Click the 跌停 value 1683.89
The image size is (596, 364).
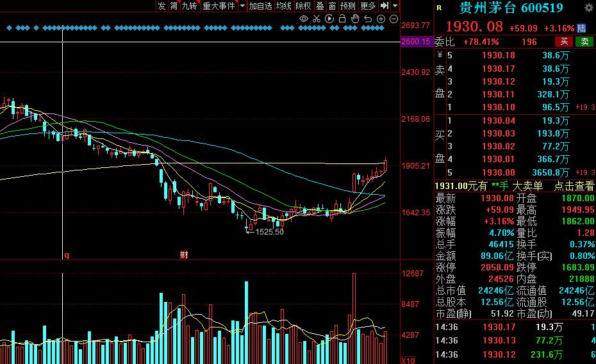(578, 267)
